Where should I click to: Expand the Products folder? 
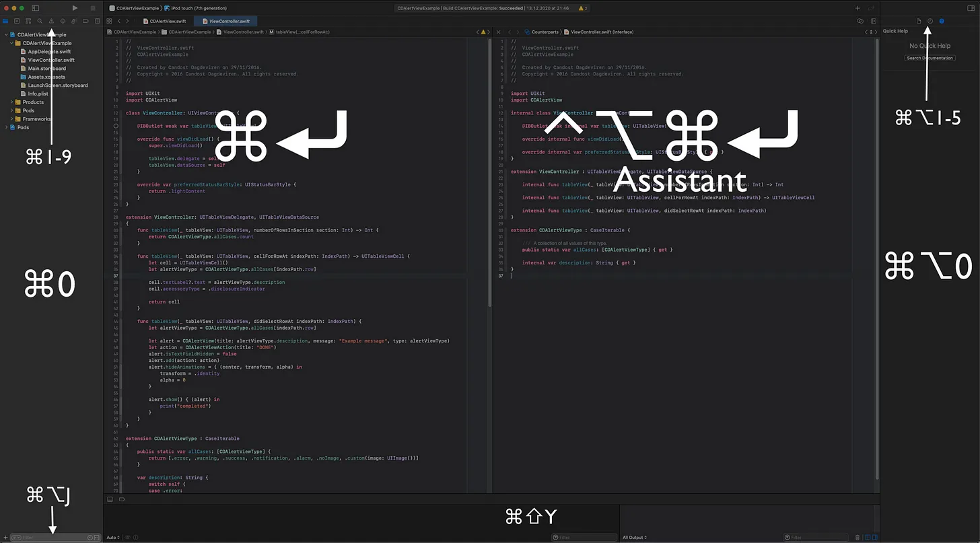[12, 102]
